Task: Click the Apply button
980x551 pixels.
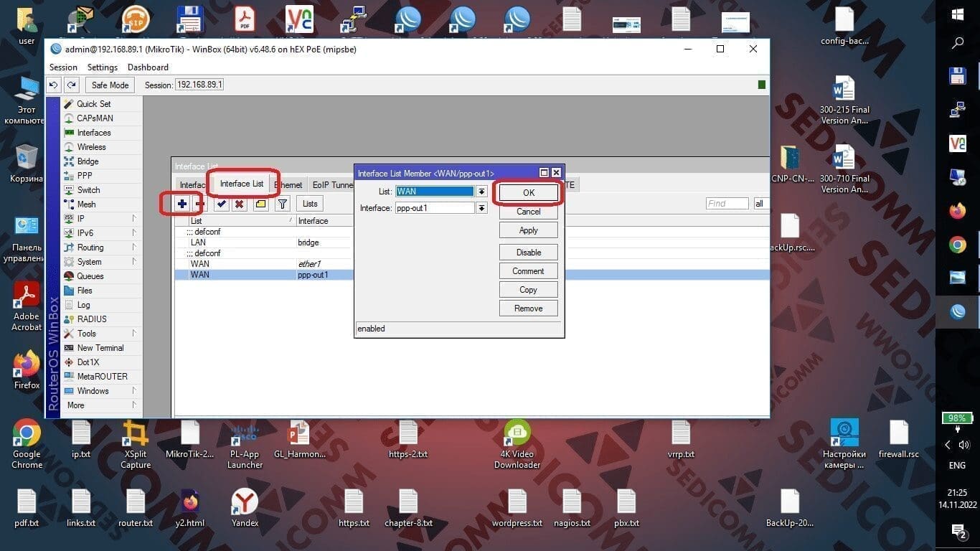Action: pos(528,230)
